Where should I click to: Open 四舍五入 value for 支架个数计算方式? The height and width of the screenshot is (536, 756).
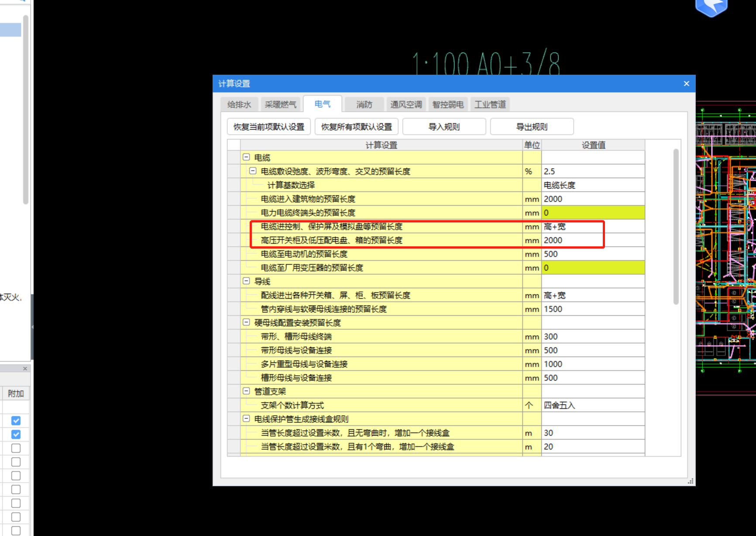click(x=593, y=405)
